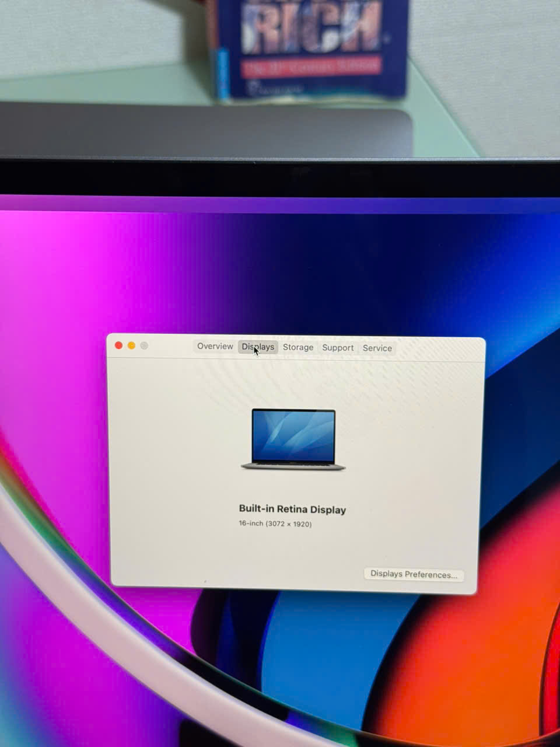560x747 pixels.
Task: Click the Built-in Retina Display heading
Action: coord(292,509)
